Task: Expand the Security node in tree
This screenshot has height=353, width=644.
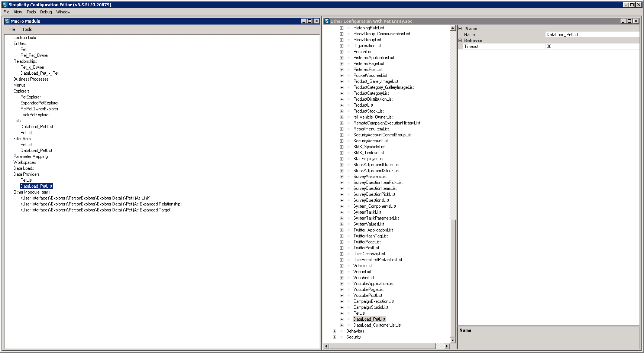Action: (334, 337)
